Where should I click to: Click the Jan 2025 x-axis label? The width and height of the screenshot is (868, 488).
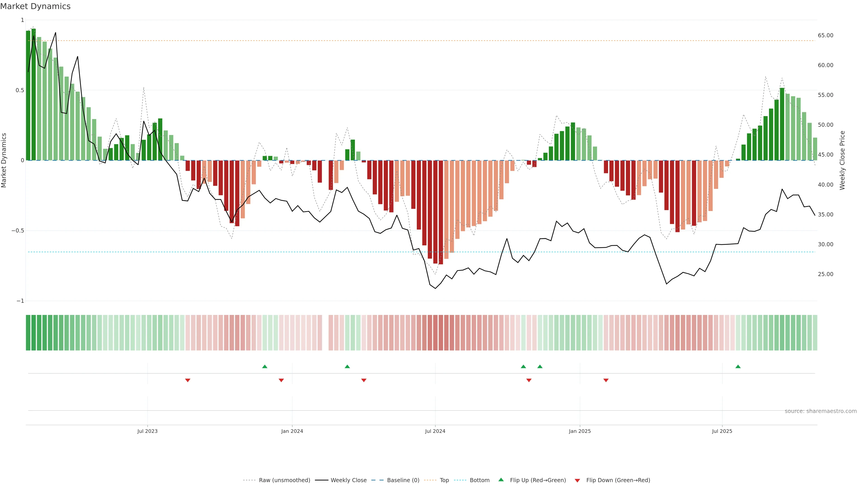[x=580, y=431]
